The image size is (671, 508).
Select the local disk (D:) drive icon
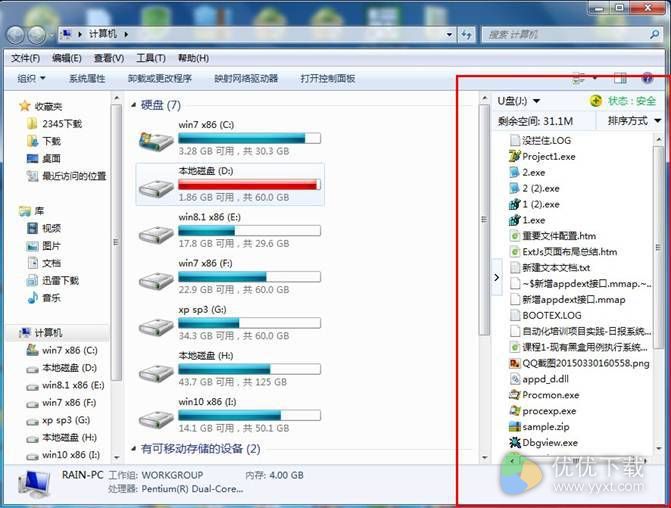tap(156, 187)
